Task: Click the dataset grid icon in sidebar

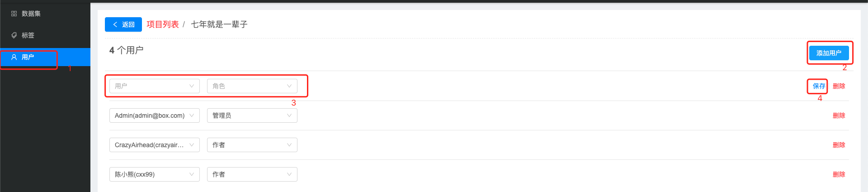Action: point(14,14)
